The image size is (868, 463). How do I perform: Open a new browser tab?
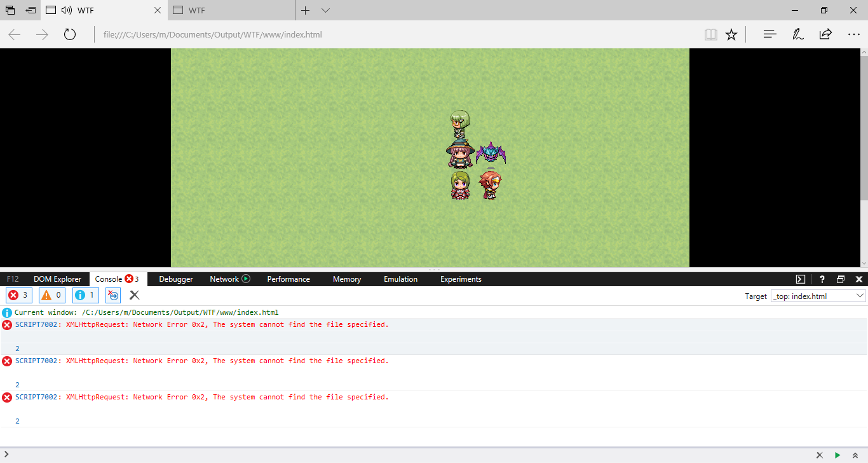306,10
